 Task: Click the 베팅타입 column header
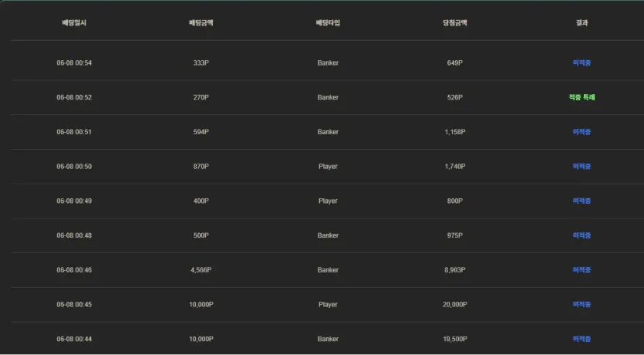pos(328,23)
